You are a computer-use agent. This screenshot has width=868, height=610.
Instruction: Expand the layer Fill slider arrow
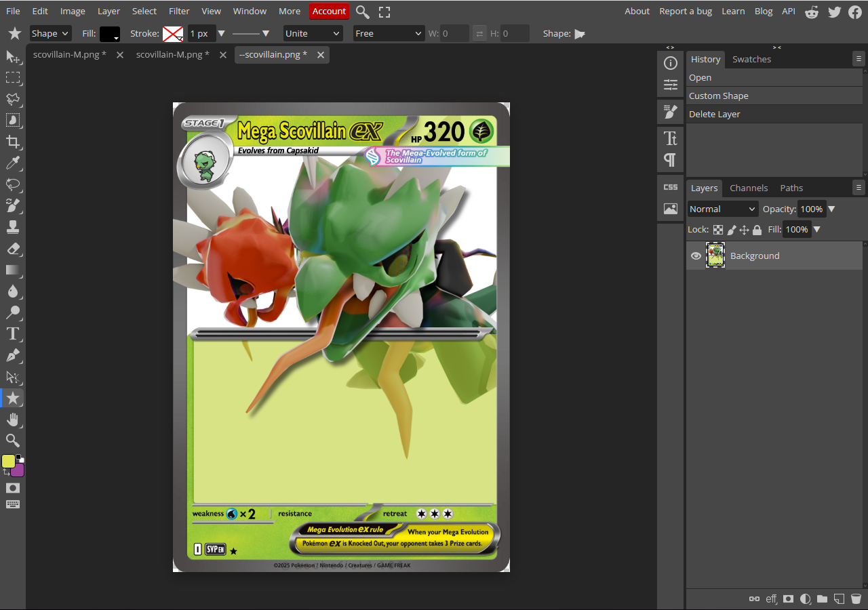pos(816,230)
